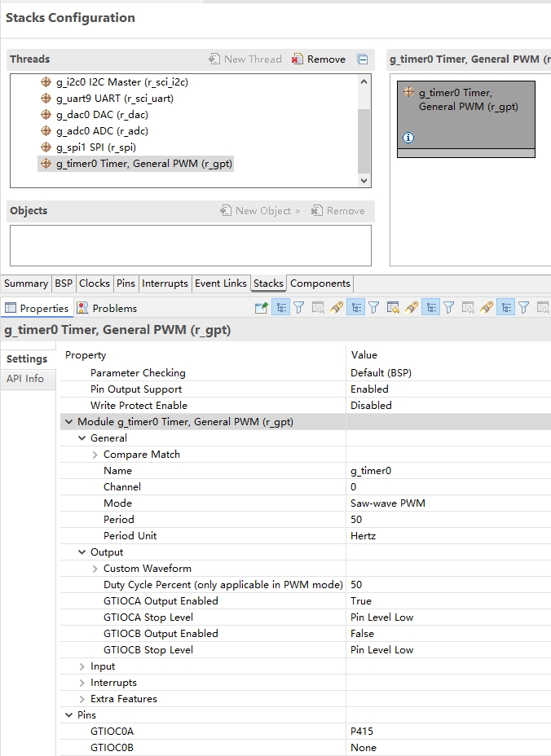
Task: Collapse the Module g_timer0 Timer section
Action: (69, 422)
